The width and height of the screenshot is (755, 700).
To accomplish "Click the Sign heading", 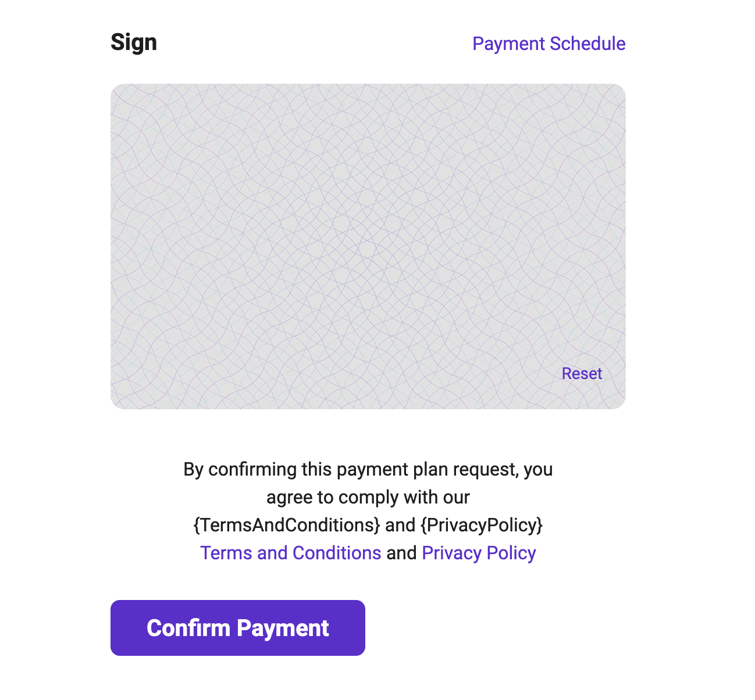I will click(134, 42).
